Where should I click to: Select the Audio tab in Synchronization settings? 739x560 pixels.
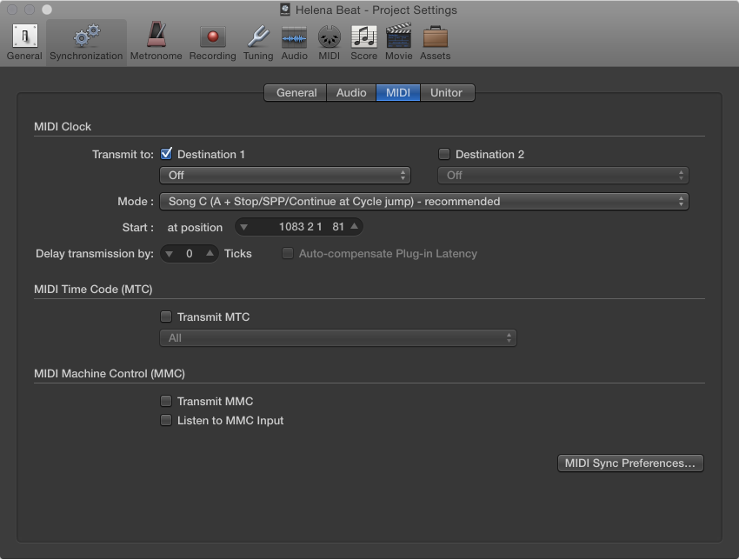351,92
